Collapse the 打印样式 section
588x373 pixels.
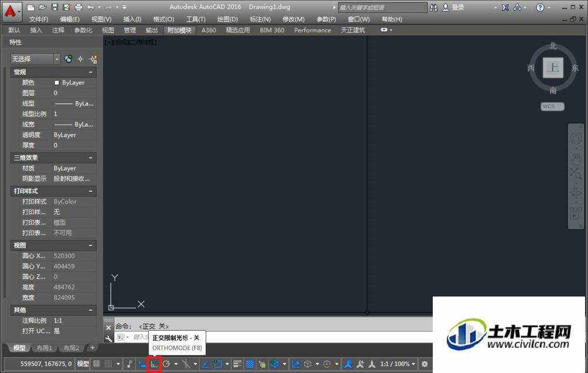[91, 191]
